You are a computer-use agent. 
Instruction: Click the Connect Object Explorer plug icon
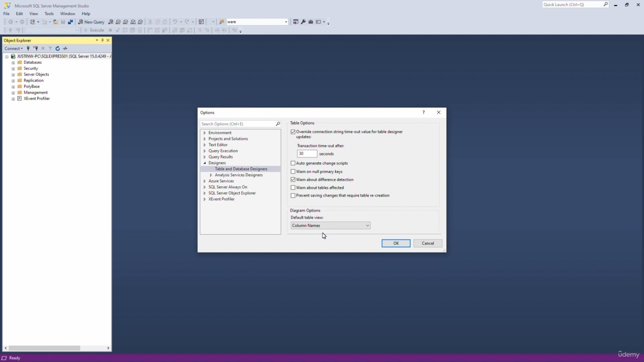29,49
